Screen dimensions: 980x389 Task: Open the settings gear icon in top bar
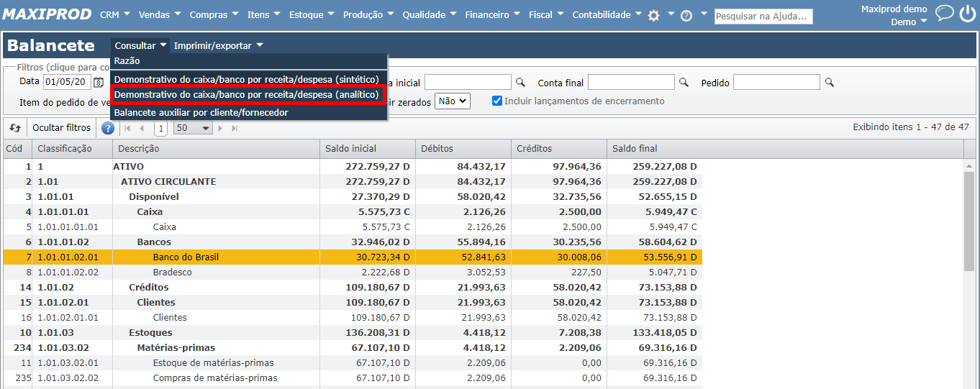tap(653, 16)
